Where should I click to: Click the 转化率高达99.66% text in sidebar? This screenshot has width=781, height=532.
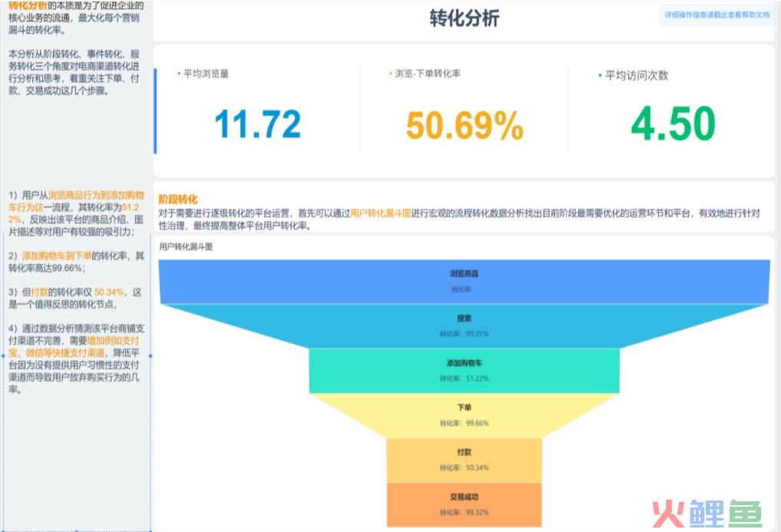[46, 269]
